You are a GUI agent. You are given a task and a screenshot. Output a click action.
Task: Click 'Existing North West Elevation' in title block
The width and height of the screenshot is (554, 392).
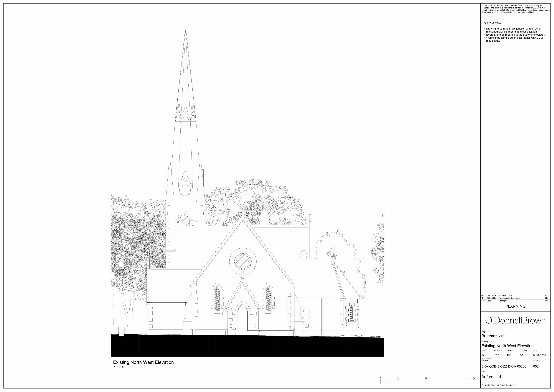[x=507, y=346]
